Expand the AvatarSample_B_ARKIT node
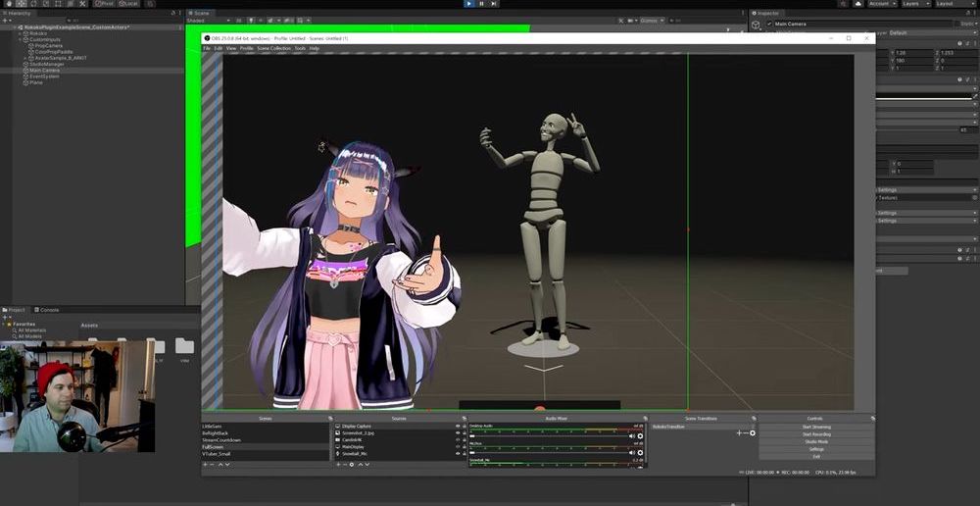 click(x=25, y=58)
